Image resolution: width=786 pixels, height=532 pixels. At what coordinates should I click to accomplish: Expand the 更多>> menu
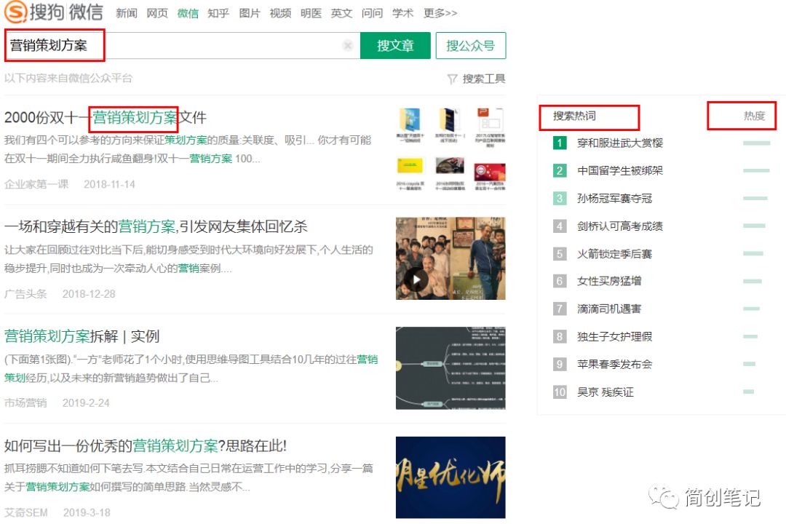coord(440,13)
